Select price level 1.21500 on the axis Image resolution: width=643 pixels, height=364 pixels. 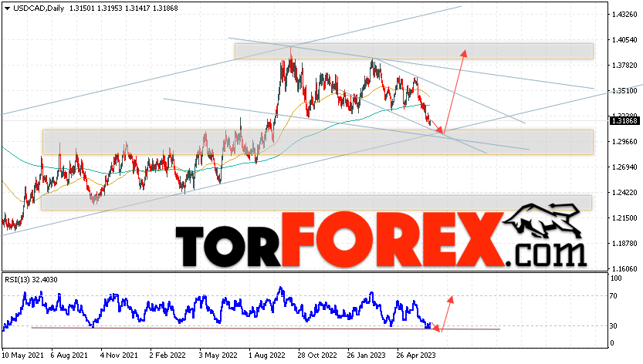[624, 217]
